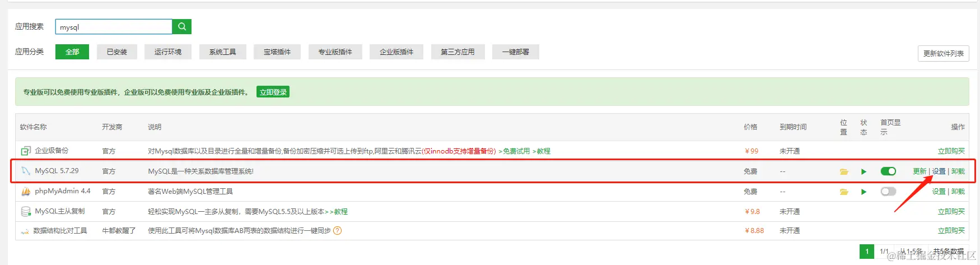
Task: Click the 价格 column header
Action: pyautogui.click(x=750, y=127)
